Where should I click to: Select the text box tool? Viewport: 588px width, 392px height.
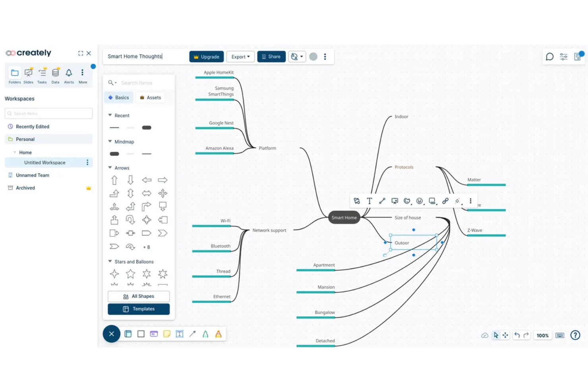[x=180, y=334]
